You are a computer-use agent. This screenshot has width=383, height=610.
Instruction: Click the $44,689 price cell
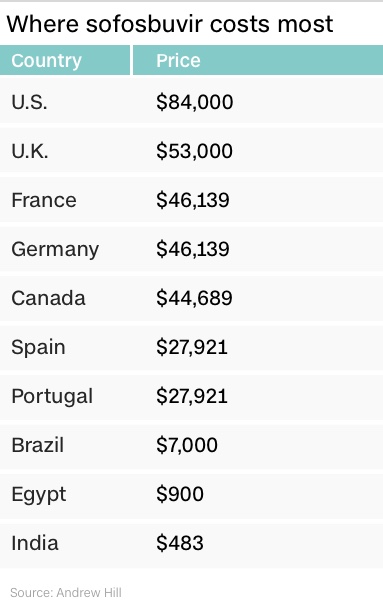194,298
